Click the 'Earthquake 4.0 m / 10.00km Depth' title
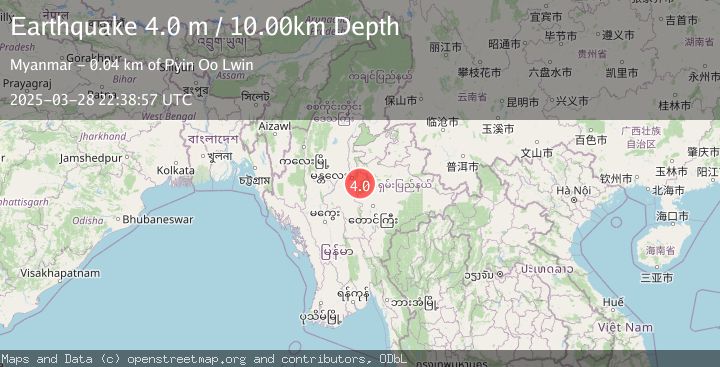The image size is (720, 367). [205, 27]
